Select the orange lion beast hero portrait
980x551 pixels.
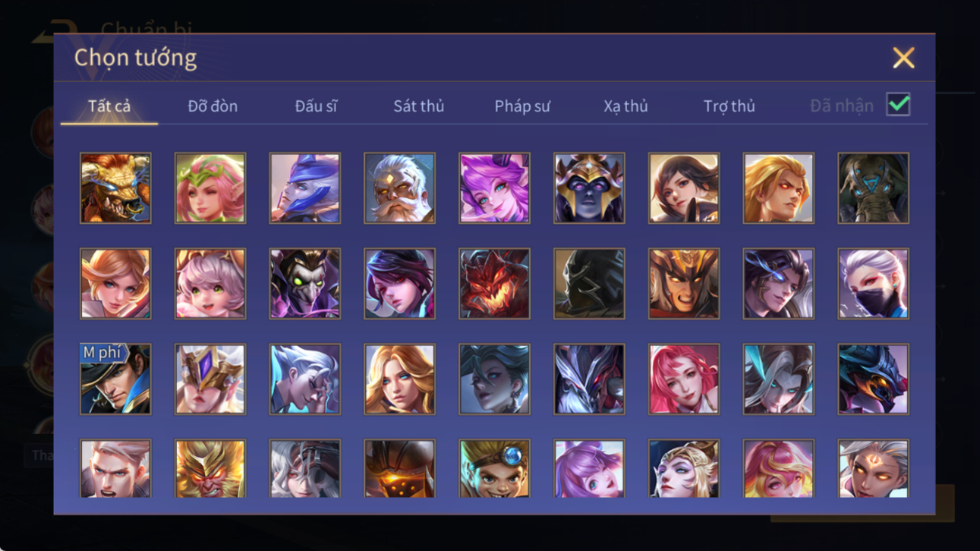(115, 188)
